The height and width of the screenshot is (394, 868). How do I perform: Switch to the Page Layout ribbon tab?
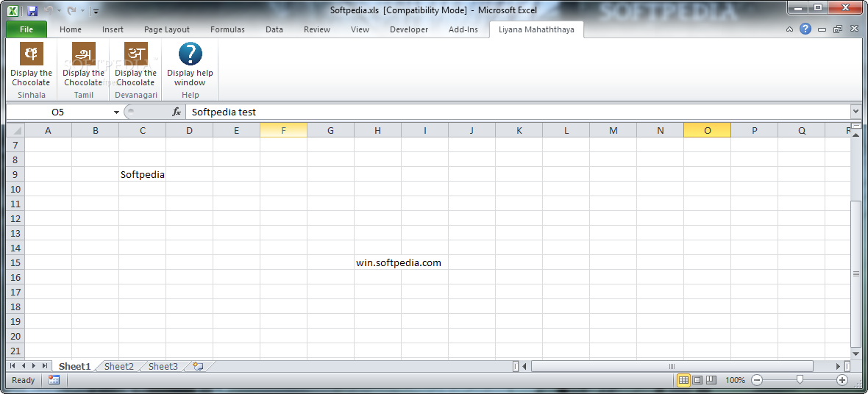[167, 30]
